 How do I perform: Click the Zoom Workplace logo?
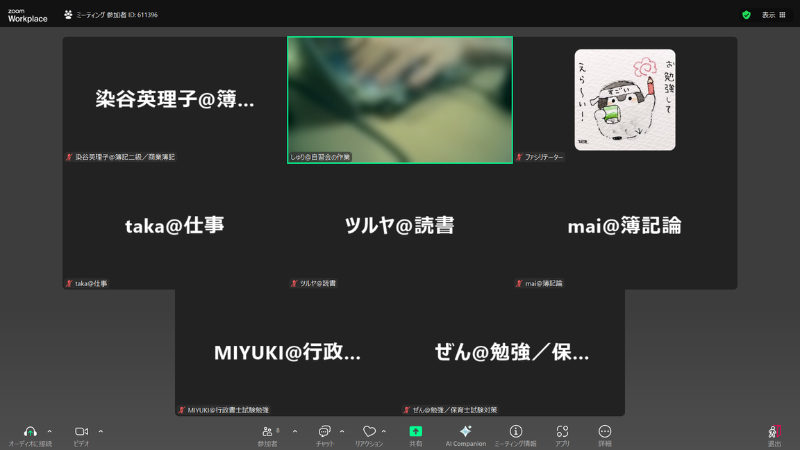point(28,16)
